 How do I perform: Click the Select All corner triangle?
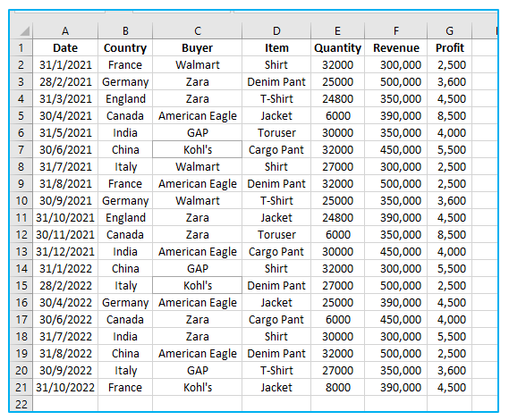point(25,31)
